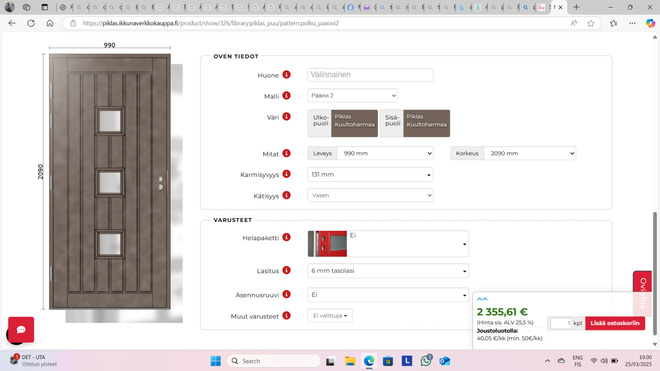660x371 pixels.
Task: Open the browser home page icon
Action: [x=50, y=23]
